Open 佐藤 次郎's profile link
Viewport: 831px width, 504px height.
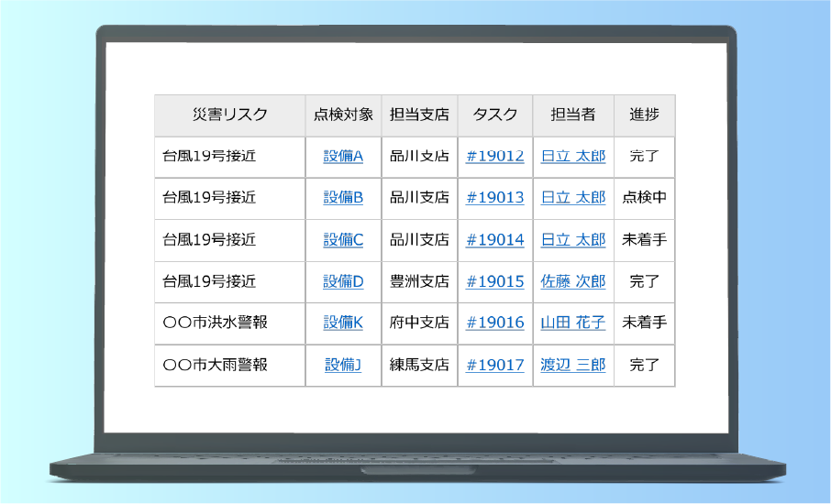click(x=572, y=281)
